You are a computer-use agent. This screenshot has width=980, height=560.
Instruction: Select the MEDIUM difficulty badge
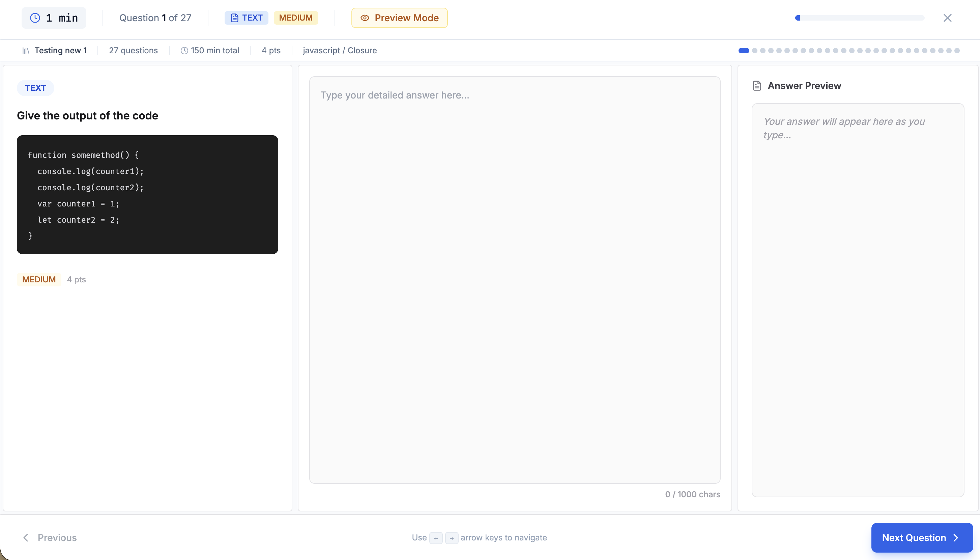[x=296, y=18]
